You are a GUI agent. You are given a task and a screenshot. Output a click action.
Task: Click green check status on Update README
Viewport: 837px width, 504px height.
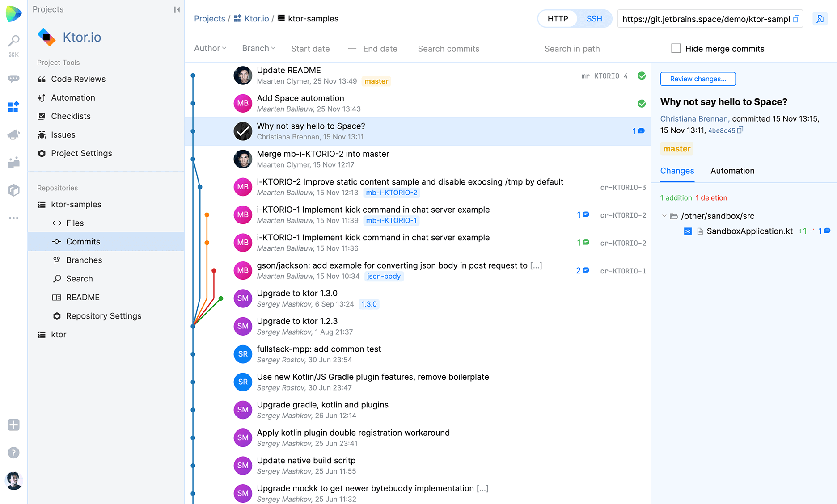click(642, 76)
